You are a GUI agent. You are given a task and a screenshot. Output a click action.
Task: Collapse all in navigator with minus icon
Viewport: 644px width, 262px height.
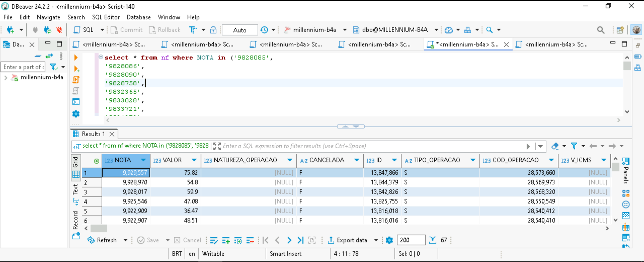point(38,56)
